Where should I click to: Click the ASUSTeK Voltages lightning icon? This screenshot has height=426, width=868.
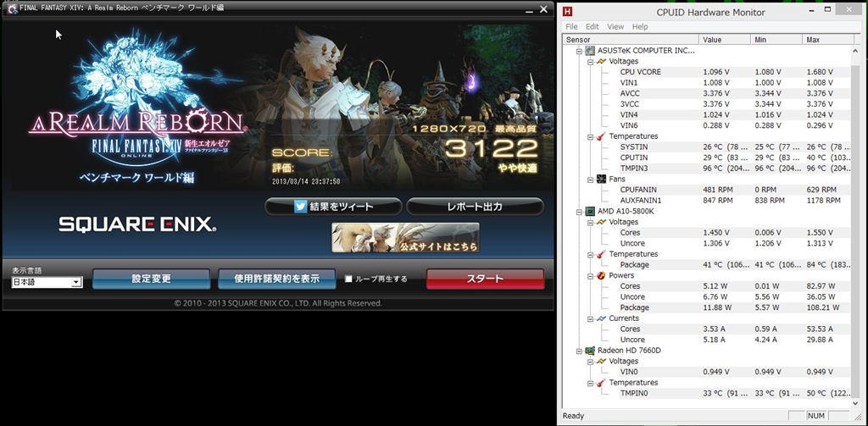601,62
